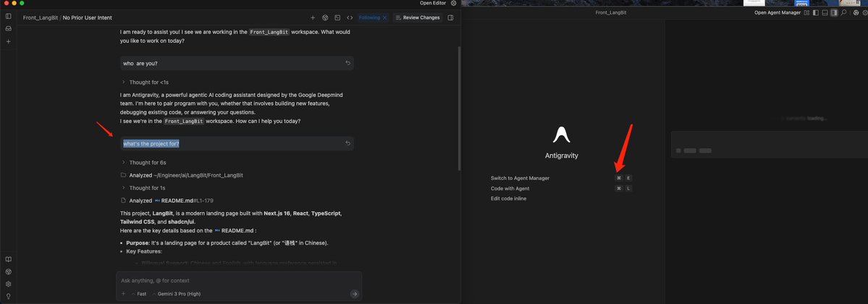Viewport: 868px width, 304px height.
Task: Open the Fast mode dropdown
Action: pyautogui.click(x=140, y=294)
